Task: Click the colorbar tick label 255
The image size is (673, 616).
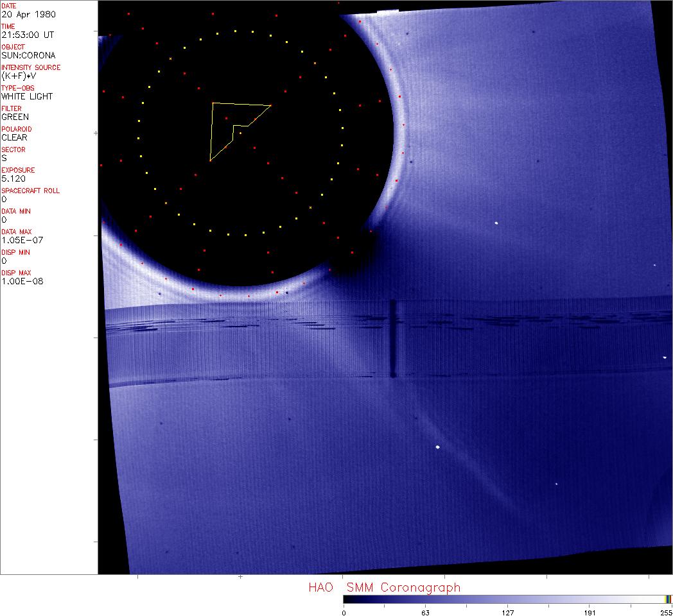Action: (x=667, y=612)
